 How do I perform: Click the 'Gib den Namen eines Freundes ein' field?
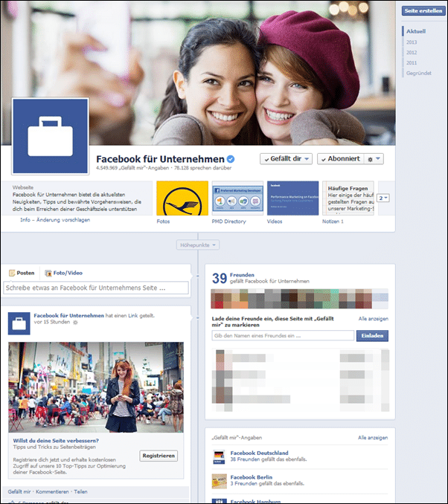pos(283,335)
